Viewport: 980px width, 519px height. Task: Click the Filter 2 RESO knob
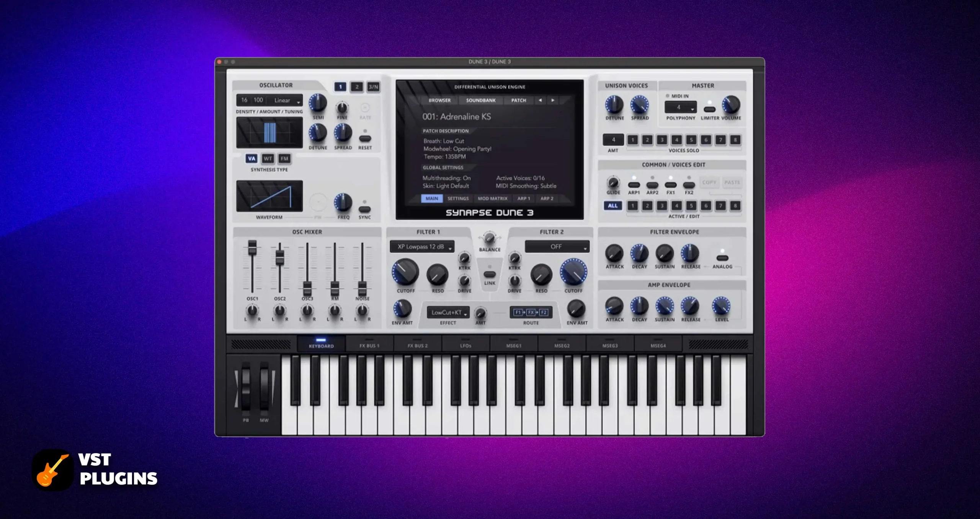(x=541, y=275)
